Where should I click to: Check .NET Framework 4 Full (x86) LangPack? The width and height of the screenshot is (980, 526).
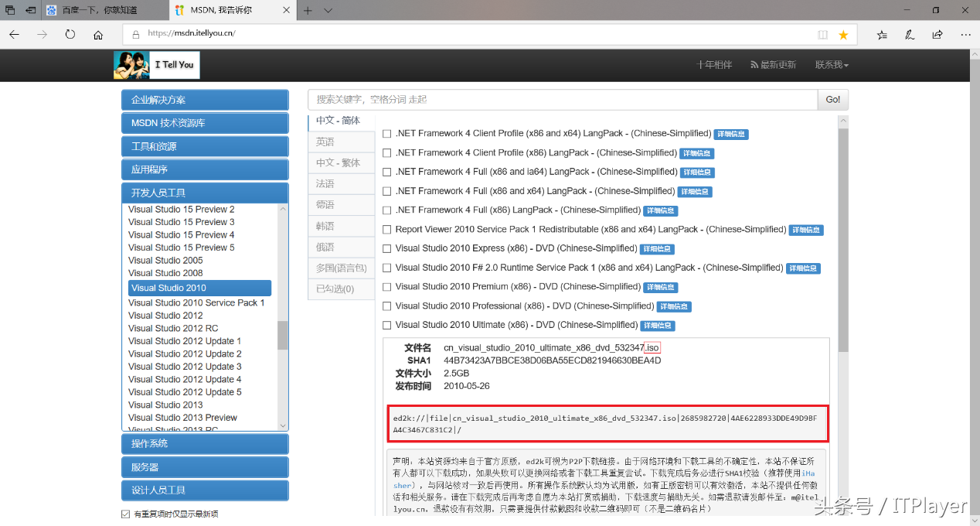(x=387, y=210)
